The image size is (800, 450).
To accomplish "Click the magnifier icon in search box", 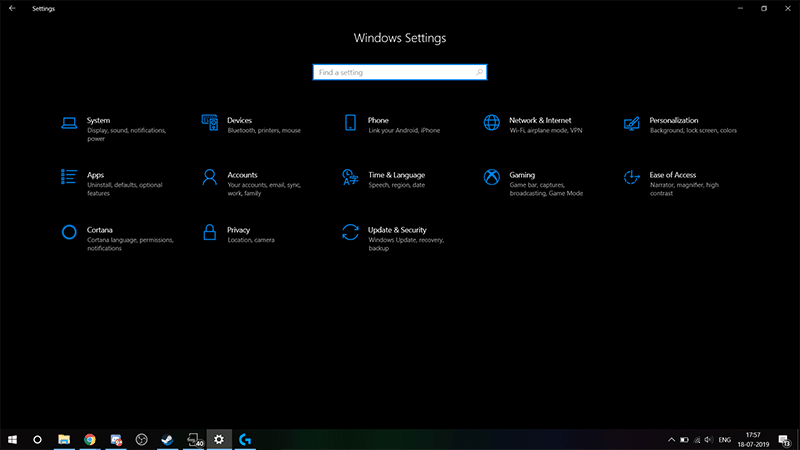I will [x=479, y=72].
